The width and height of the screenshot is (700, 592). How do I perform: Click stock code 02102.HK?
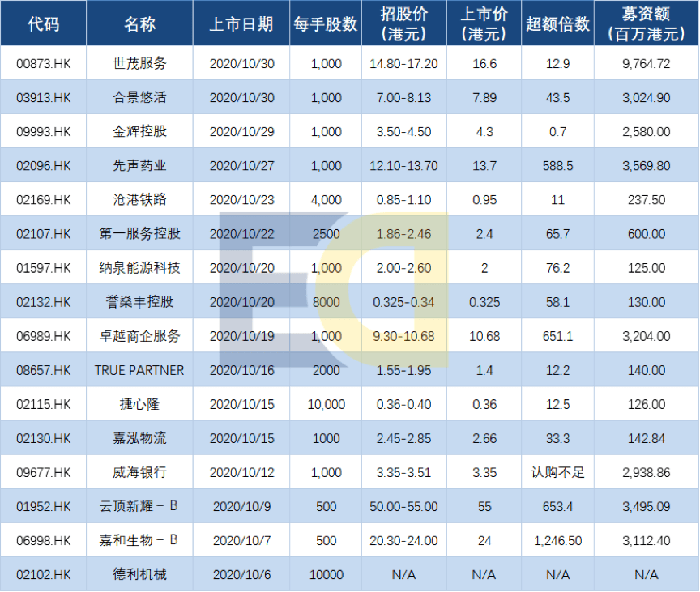pos(43,575)
